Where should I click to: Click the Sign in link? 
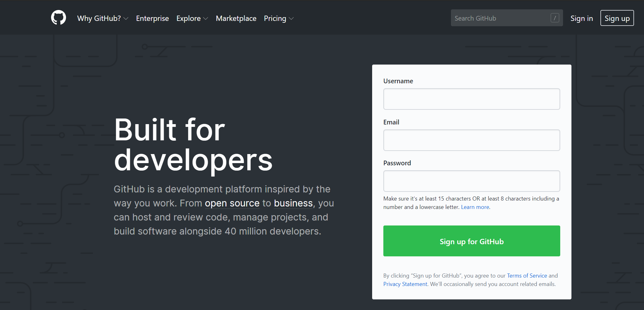(581, 18)
